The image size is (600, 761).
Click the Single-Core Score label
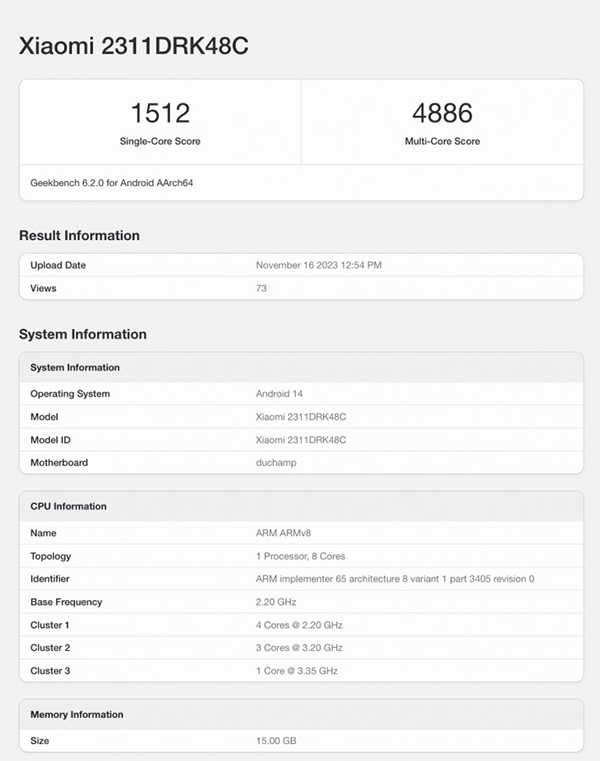click(x=160, y=141)
